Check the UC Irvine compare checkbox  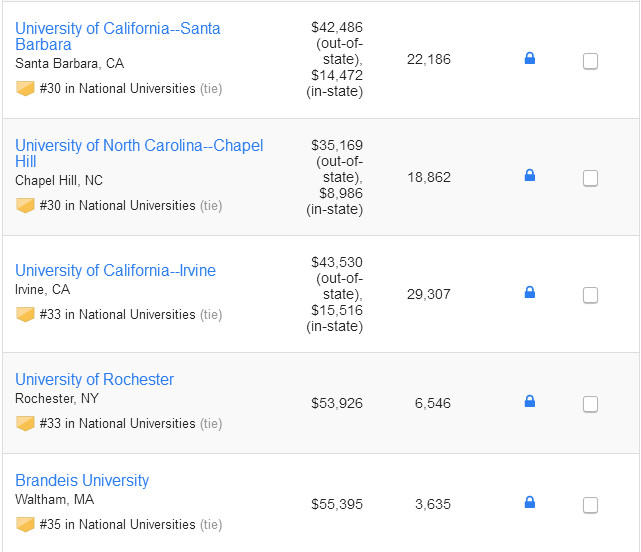pos(590,295)
